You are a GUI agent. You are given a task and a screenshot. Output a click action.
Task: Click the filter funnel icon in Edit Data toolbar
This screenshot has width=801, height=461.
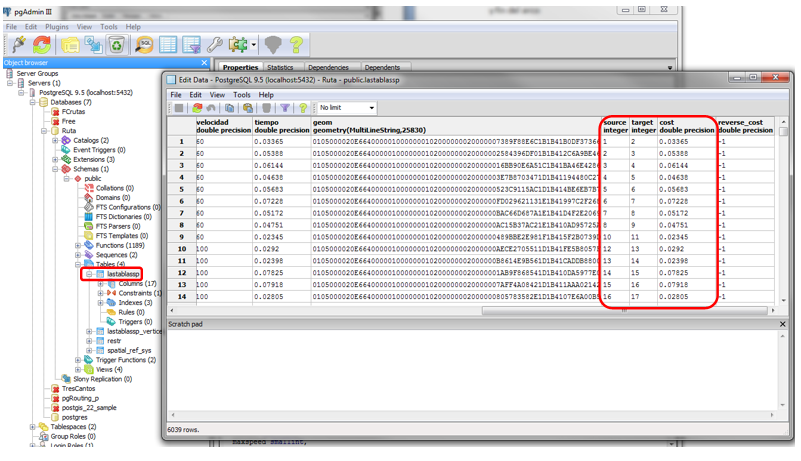[x=285, y=108]
